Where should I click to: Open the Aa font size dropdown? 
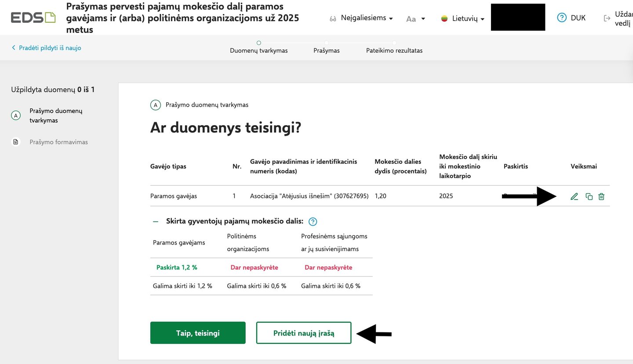pos(415,19)
